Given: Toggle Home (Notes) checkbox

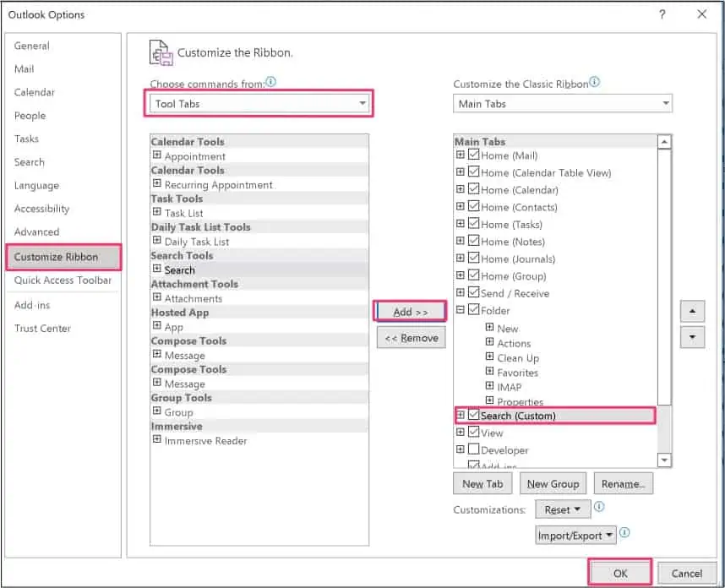Looking at the screenshot, I should point(473,241).
